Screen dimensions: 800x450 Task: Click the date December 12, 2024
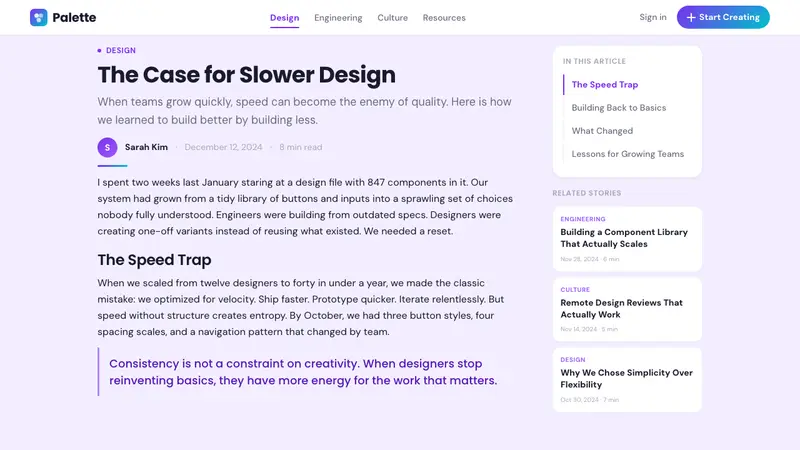click(223, 147)
